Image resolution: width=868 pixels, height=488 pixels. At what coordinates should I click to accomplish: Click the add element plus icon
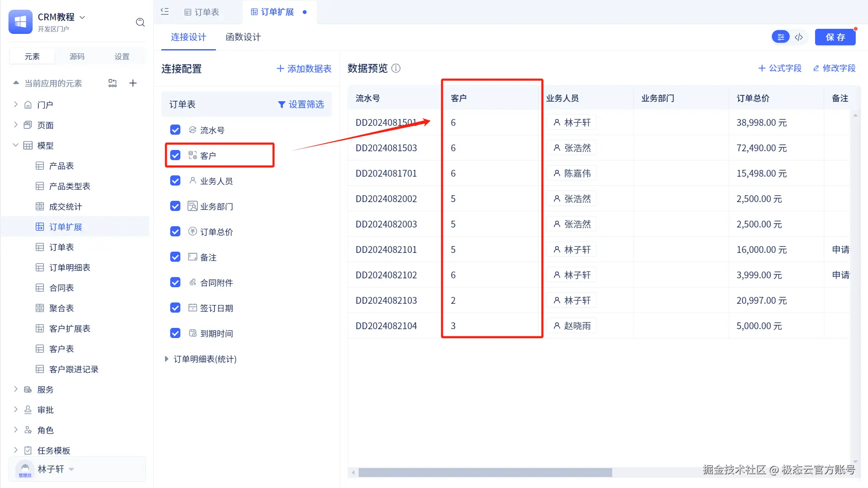click(x=133, y=83)
